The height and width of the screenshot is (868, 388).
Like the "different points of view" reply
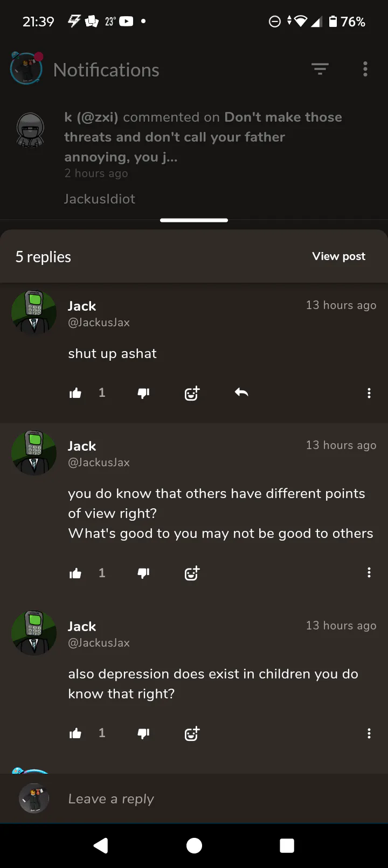(75, 573)
